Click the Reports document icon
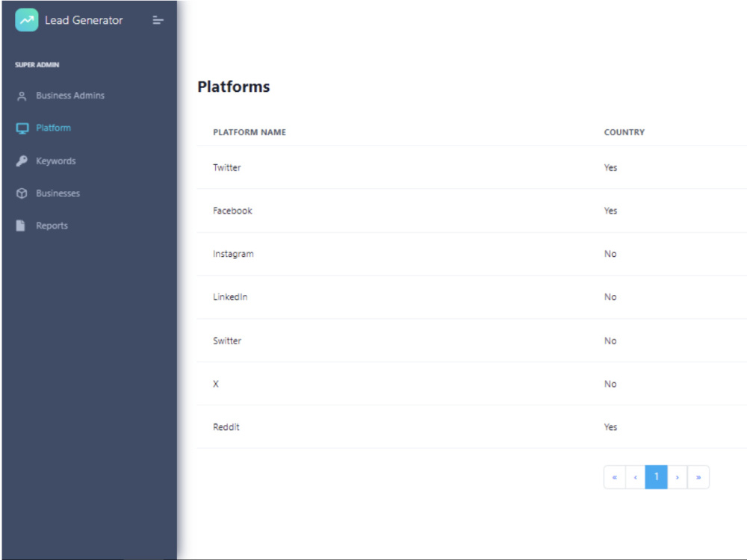 20,225
